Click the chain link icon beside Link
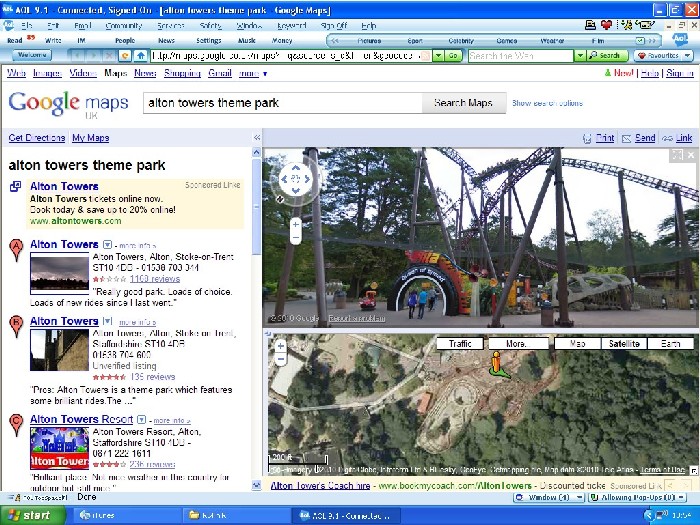The image size is (700, 525). coord(667,138)
